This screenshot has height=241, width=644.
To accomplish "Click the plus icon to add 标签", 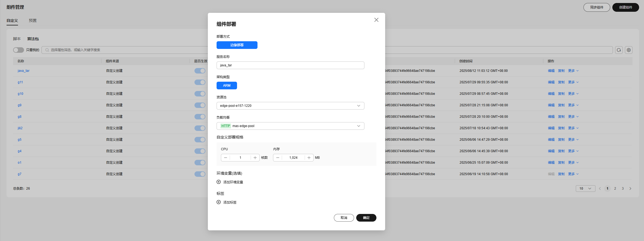I will [x=218, y=202].
